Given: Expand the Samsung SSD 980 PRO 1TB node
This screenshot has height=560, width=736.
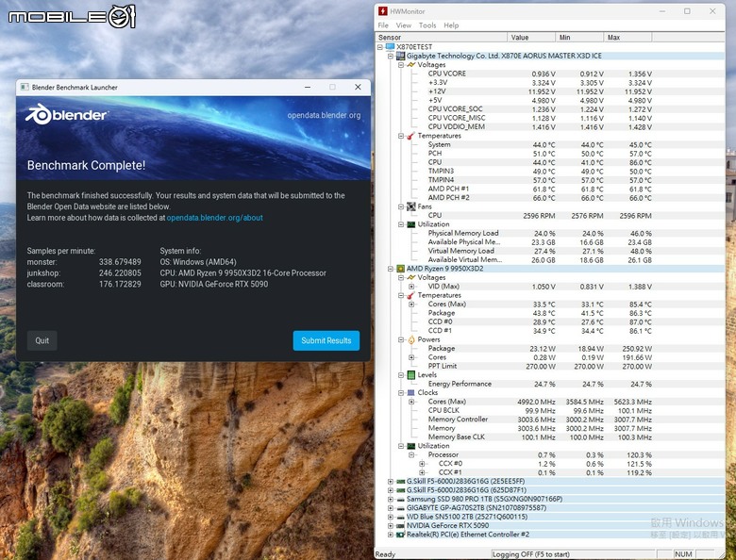Looking at the screenshot, I should tap(391, 499).
